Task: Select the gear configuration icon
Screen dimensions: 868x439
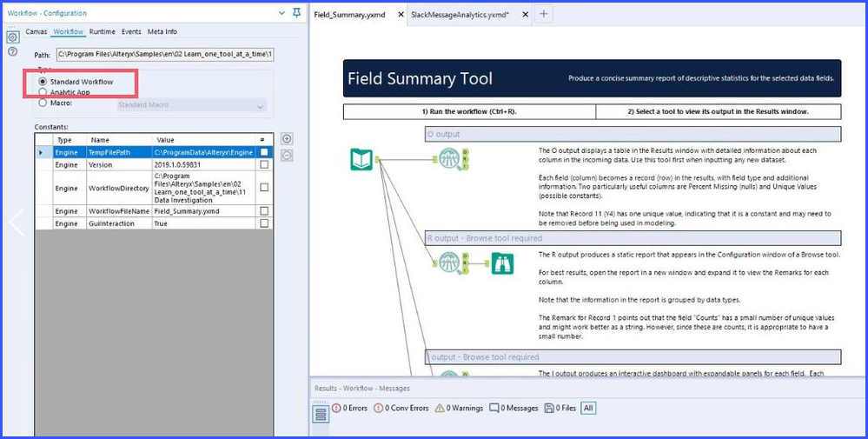Action: [x=13, y=37]
